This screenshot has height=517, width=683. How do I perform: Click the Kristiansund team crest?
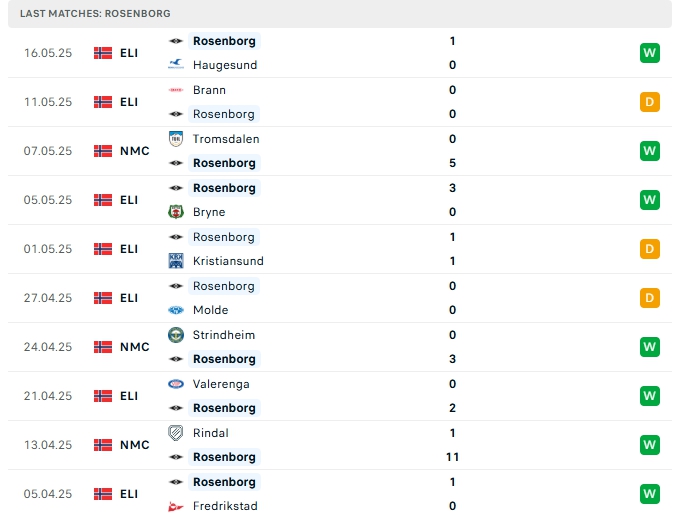(176, 261)
